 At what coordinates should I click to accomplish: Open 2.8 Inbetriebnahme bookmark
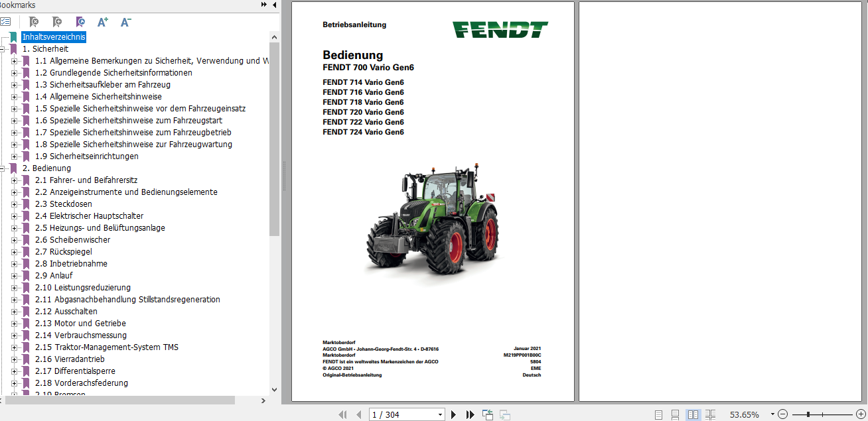71,264
